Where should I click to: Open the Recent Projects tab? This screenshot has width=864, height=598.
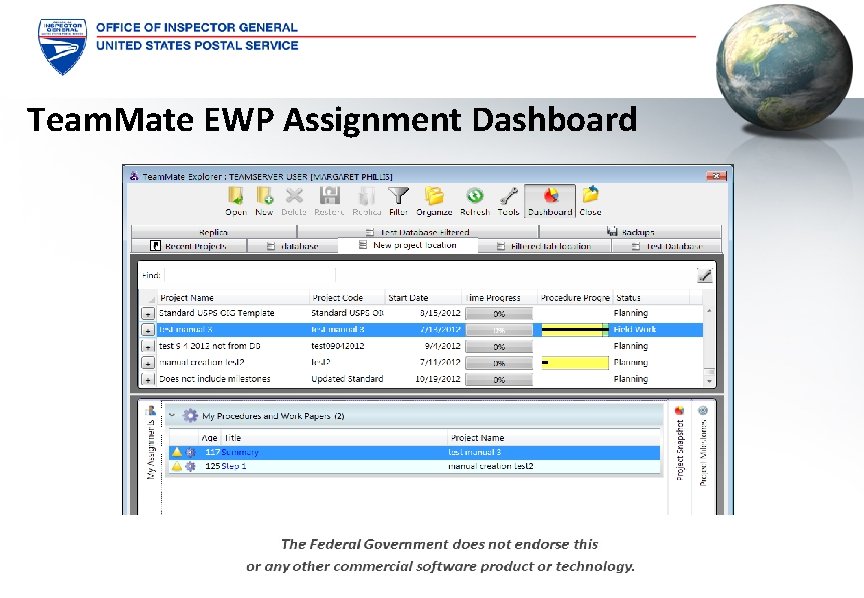pyautogui.click(x=189, y=246)
